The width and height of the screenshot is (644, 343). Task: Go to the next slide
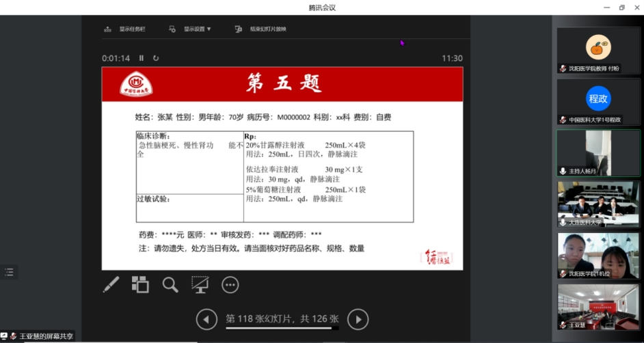pos(358,319)
